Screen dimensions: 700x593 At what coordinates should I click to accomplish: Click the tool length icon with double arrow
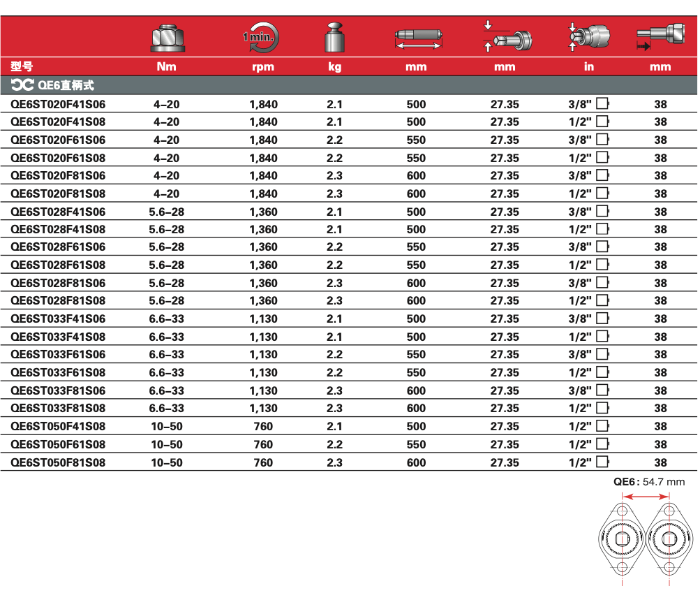418,38
